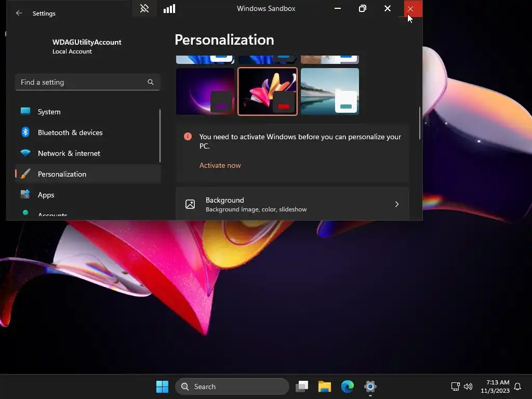The height and width of the screenshot is (399, 532).
Task: Launch Microsoft Edge from the taskbar
Action: 348,387
